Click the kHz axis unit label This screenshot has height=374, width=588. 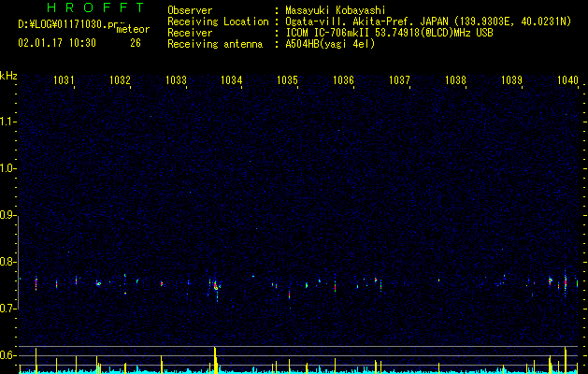click(8, 76)
